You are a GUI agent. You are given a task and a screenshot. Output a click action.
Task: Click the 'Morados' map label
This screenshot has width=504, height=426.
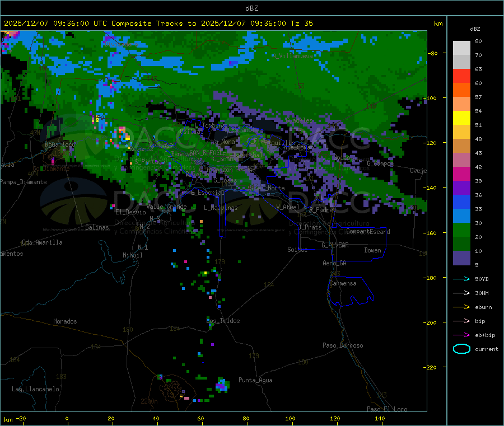65,321
